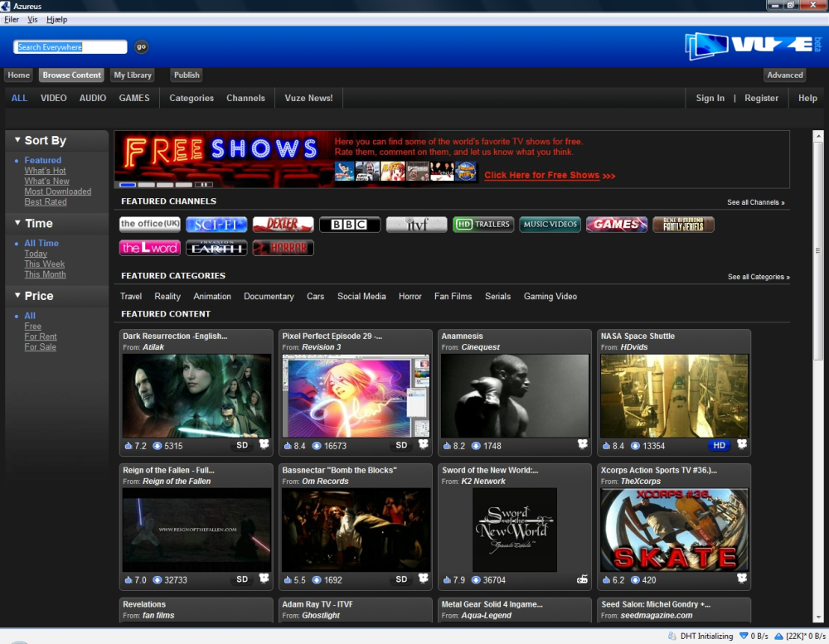The width and height of the screenshot is (829, 644).
Task: Open the BBC channel badge
Action: (x=350, y=225)
